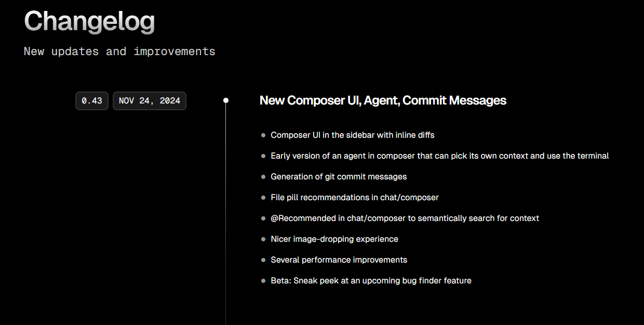Select Generation of git commit messages text
Image resolution: width=644 pixels, height=325 pixels.
(339, 177)
